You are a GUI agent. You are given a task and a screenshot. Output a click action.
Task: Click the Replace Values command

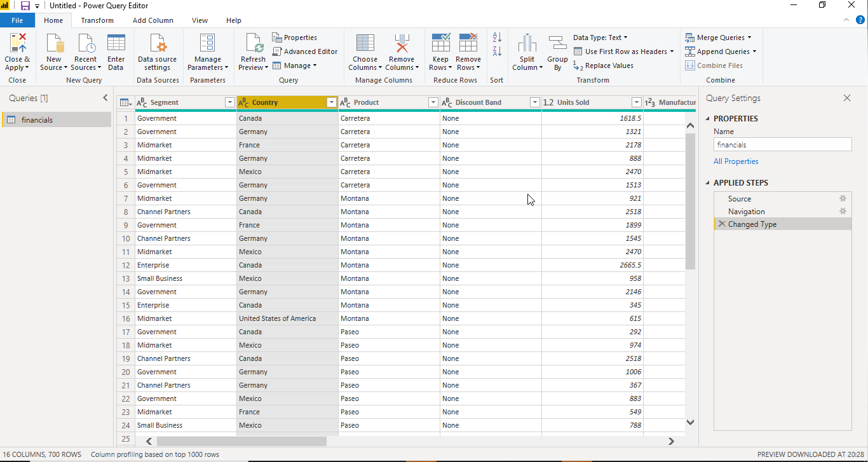610,65
